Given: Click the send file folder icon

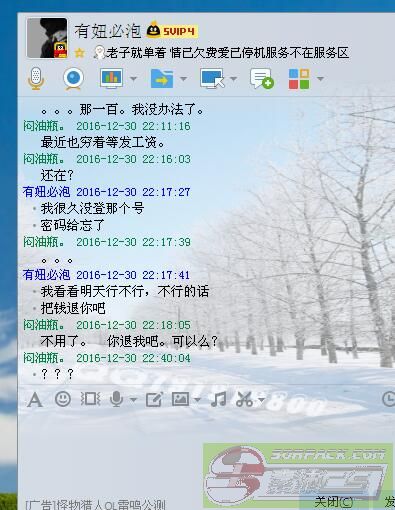Looking at the screenshot, I should (x=162, y=79).
